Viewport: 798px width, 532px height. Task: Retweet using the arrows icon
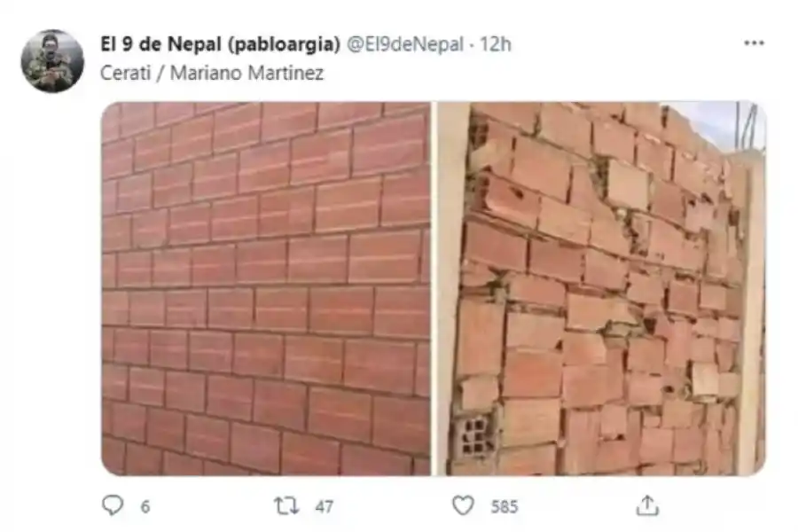pos(286,506)
